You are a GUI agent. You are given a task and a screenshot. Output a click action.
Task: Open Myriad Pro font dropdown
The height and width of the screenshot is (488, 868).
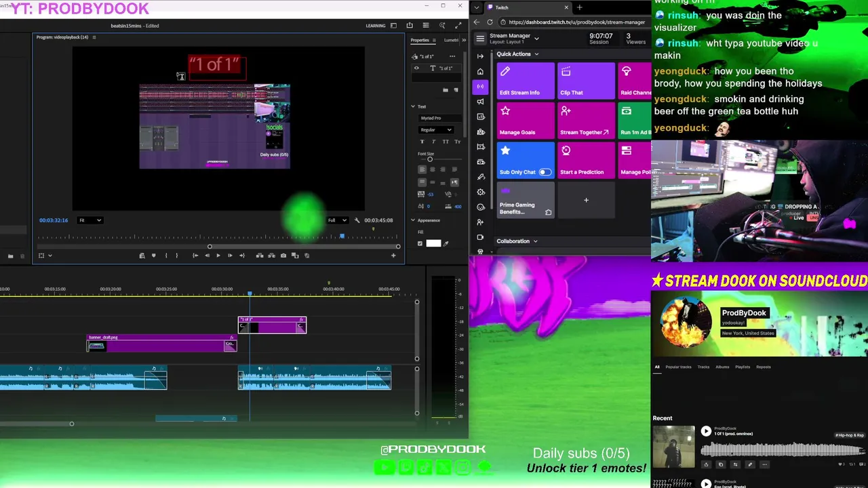(x=440, y=118)
